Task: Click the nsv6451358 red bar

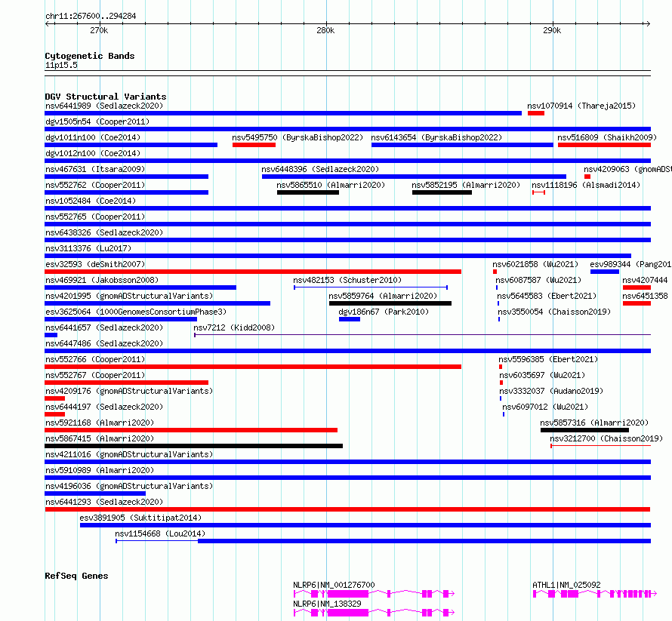Action: click(637, 303)
